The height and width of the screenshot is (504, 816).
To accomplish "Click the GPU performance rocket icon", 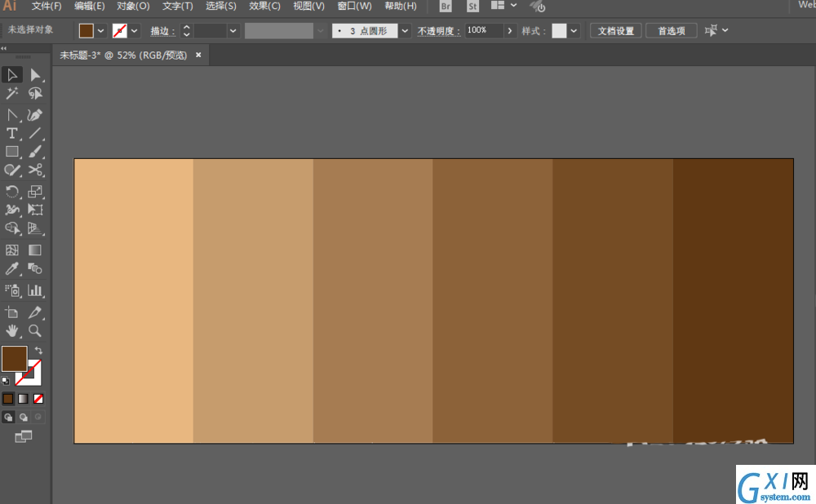I will pos(538,7).
